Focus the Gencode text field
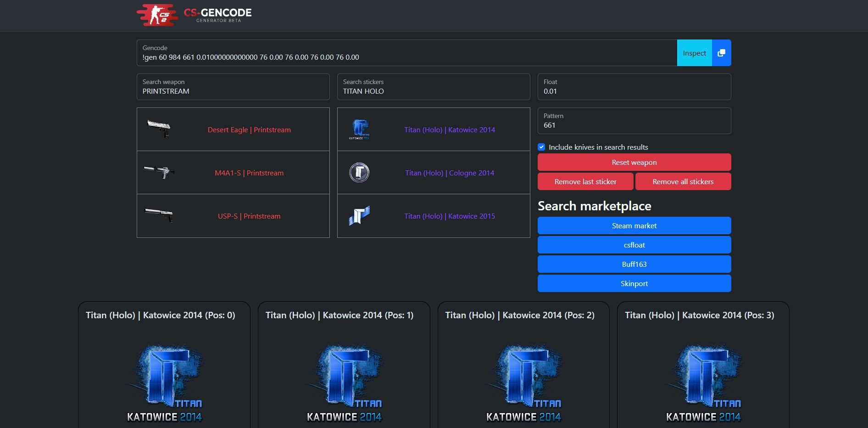 pyautogui.click(x=407, y=53)
